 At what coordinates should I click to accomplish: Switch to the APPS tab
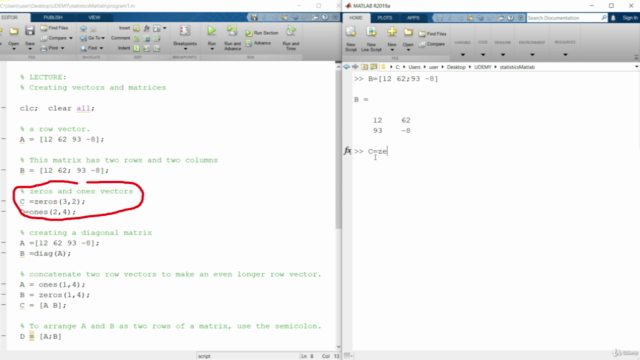[413, 18]
